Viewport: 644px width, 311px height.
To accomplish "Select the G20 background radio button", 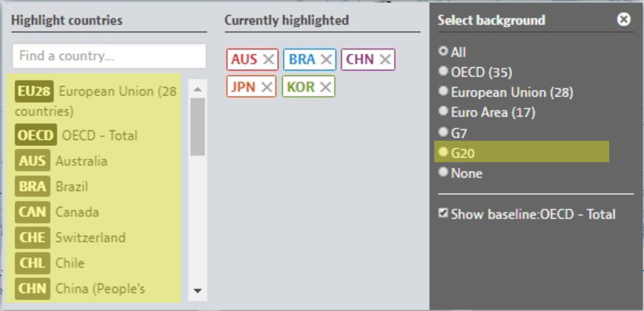I will [444, 153].
